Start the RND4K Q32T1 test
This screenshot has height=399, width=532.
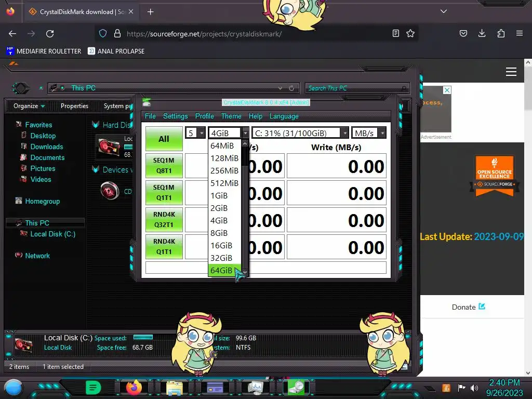click(x=164, y=220)
